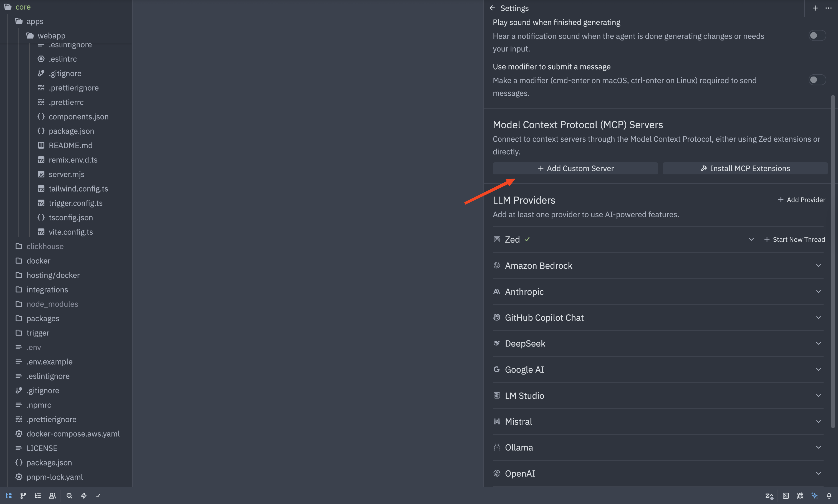Expand the Anthropic provider section
This screenshot has height=504, width=838.
(x=818, y=291)
